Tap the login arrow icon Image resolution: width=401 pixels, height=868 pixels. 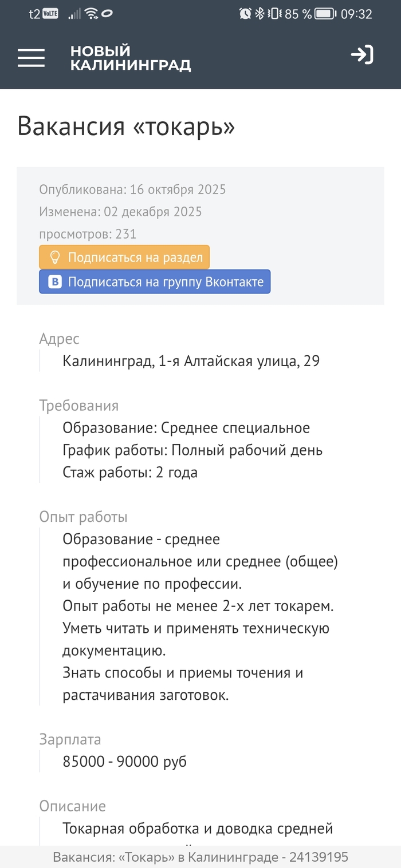[x=362, y=55]
